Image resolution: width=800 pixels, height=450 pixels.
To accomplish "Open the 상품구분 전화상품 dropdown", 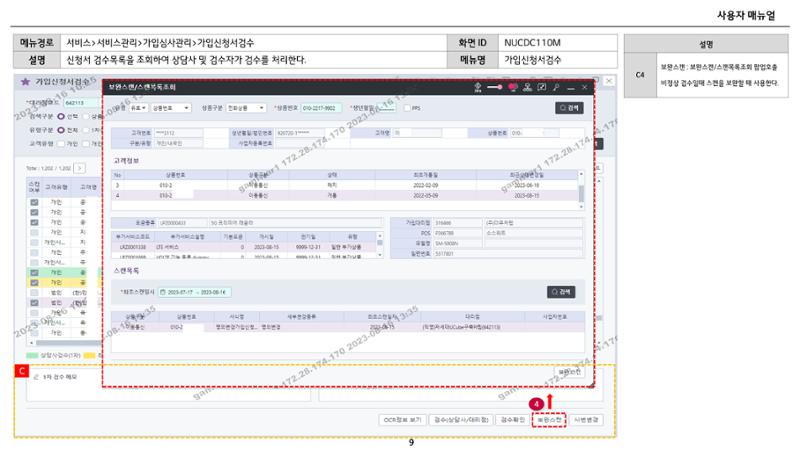I will coord(246,108).
